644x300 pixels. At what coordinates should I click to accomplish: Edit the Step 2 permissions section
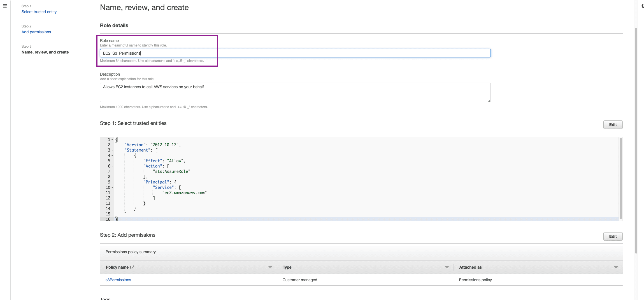point(613,236)
